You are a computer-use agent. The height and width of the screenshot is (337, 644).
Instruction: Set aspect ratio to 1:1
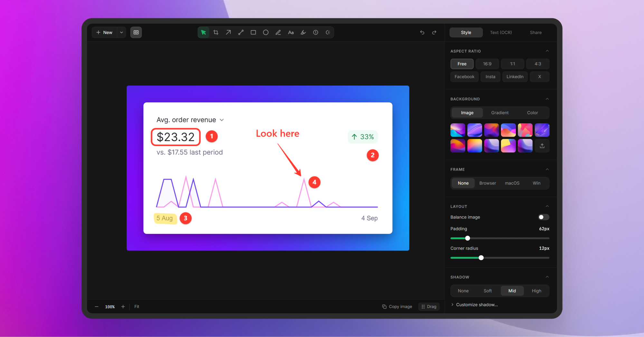coord(513,64)
